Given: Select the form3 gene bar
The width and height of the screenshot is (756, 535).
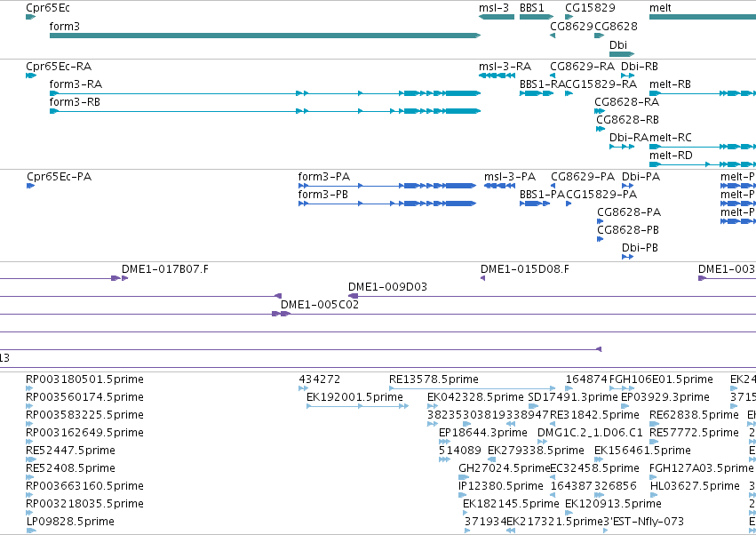Looking at the screenshot, I should [x=266, y=36].
